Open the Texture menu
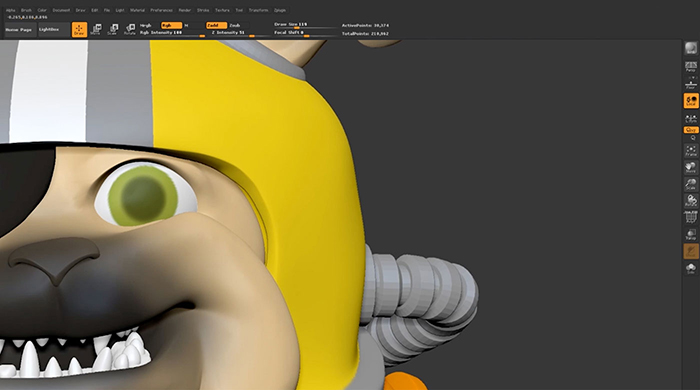 pos(222,10)
